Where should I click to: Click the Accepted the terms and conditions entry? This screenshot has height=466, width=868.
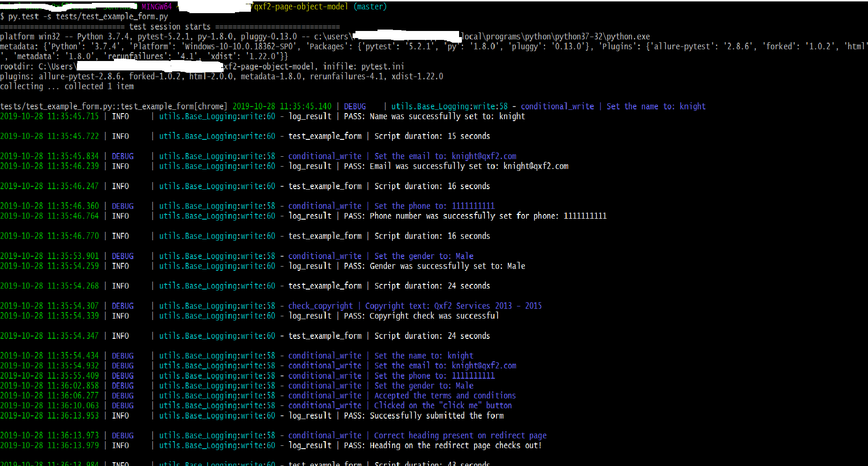pos(445,395)
